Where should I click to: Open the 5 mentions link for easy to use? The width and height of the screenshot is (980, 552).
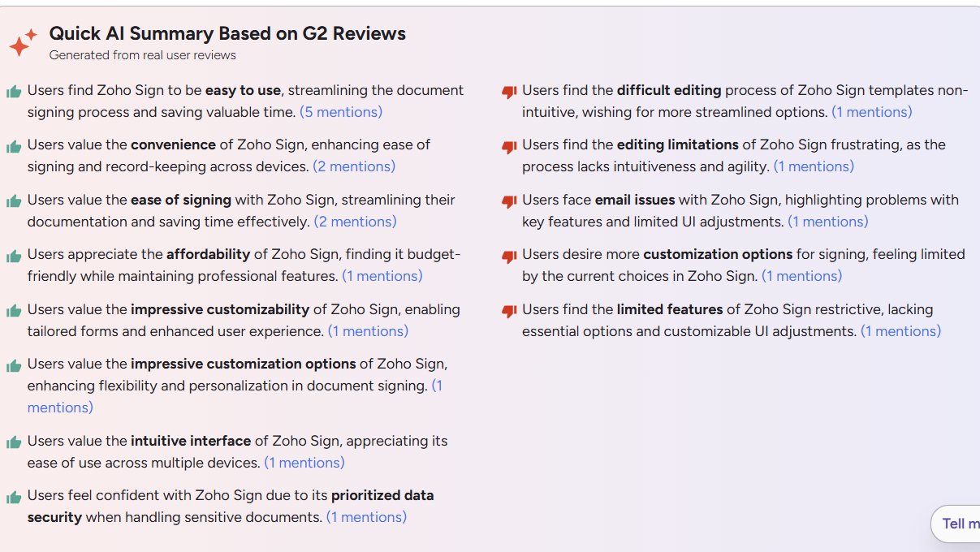(340, 112)
